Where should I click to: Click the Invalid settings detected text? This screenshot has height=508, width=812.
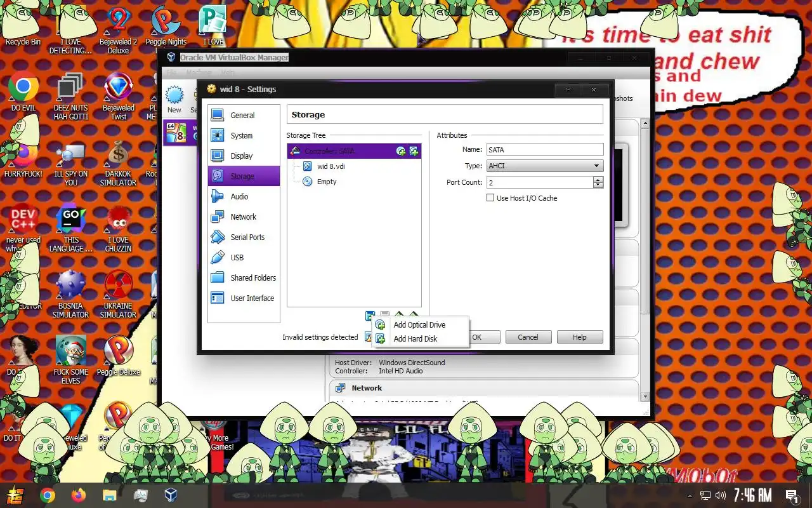(320, 337)
